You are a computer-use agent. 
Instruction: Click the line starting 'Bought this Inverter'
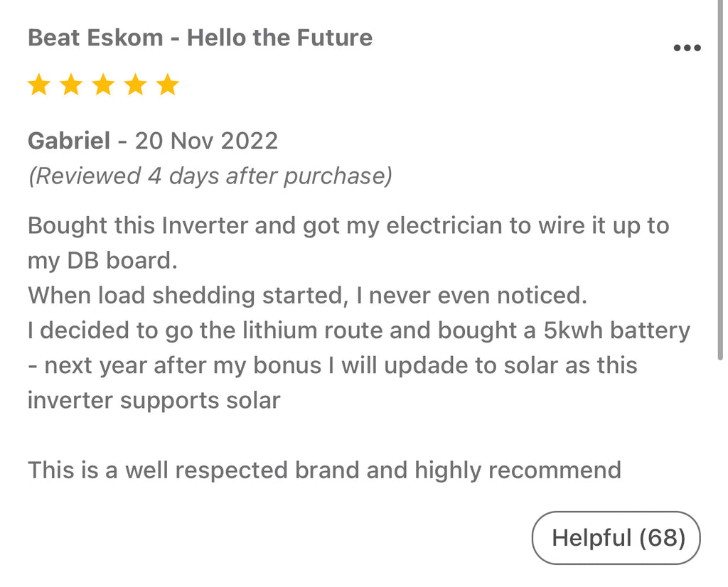pyautogui.click(x=348, y=226)
